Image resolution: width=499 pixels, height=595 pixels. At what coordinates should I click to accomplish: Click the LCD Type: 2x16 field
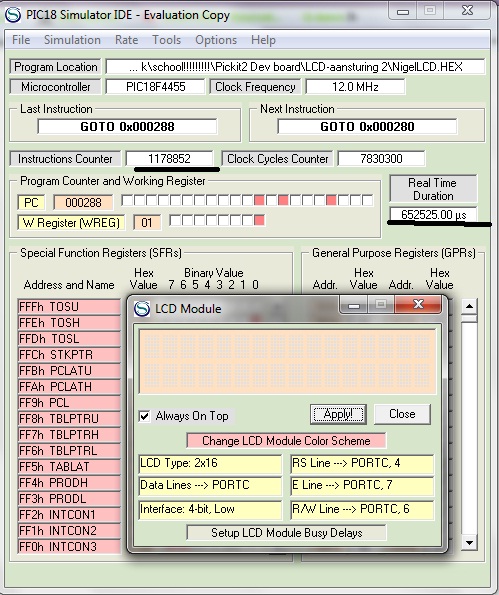click(210, 464)
